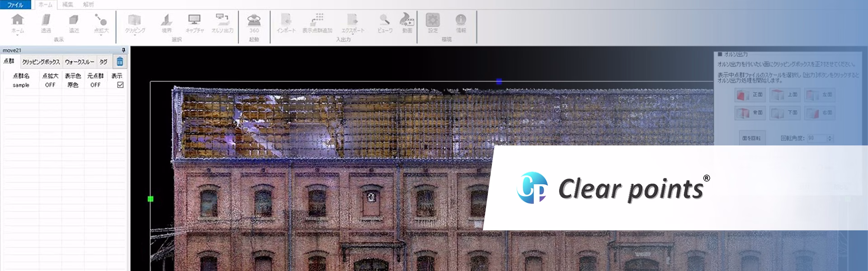868x271 pixels.
Task: Expand the クリッピング dropdown in the ribbon
Action: click(135, 35)
